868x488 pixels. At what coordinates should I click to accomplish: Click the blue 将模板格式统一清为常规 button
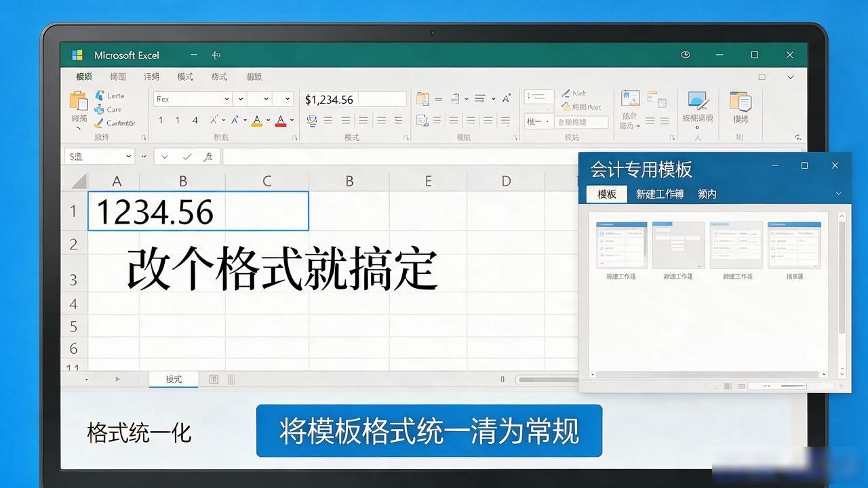429,431
